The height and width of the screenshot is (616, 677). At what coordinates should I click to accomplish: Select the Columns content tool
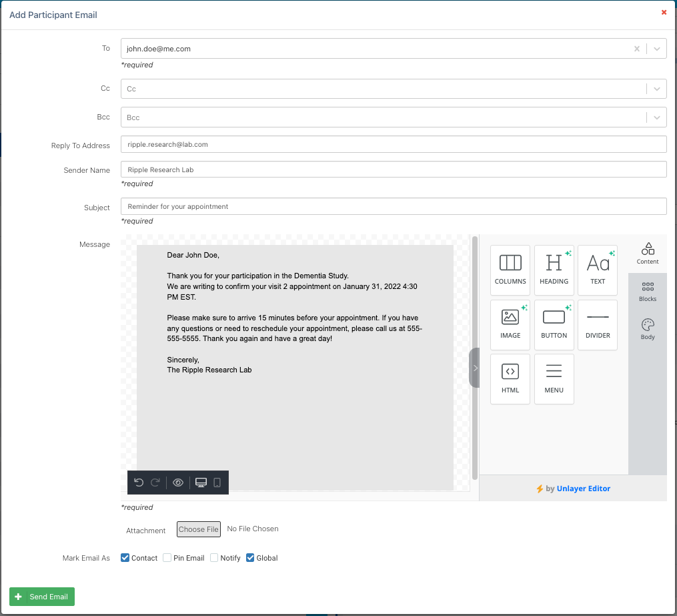[x=510, y=265]
